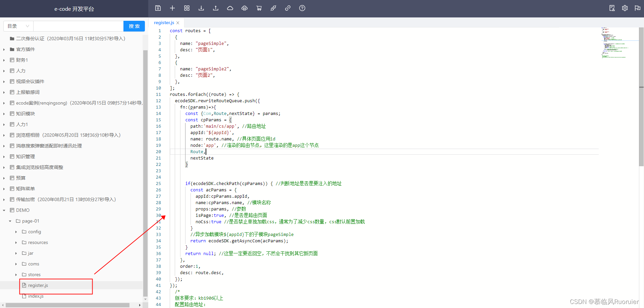Image resolution: width=644 pixels, height=308 pixels.
Task: Click 'return null;' code on line 36
Action: tap(201, 254)
